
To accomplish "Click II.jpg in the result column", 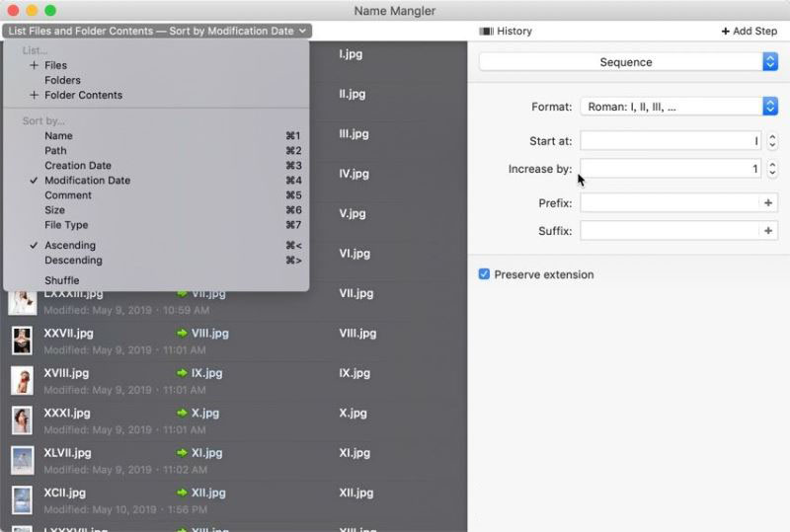I will click(353, 94).
